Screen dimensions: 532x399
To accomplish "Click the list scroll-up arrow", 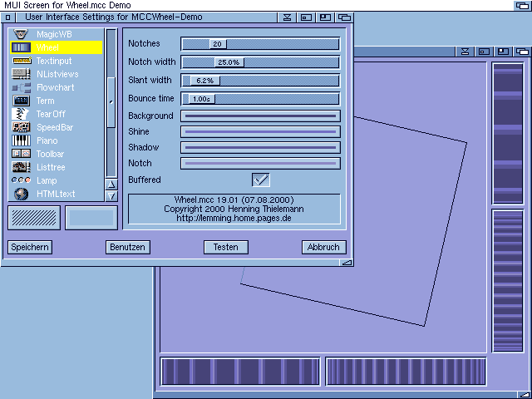I will (111, 185).
